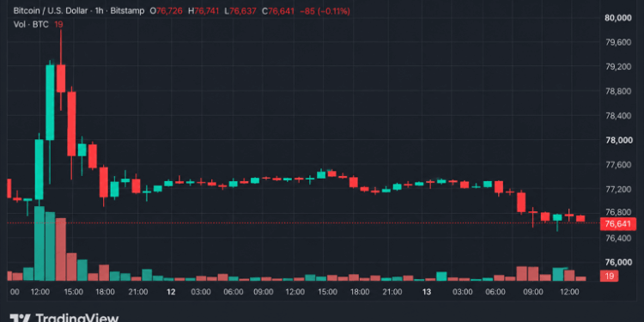
Task: Click the low value L76,637
Action: (x=240, y=11)
